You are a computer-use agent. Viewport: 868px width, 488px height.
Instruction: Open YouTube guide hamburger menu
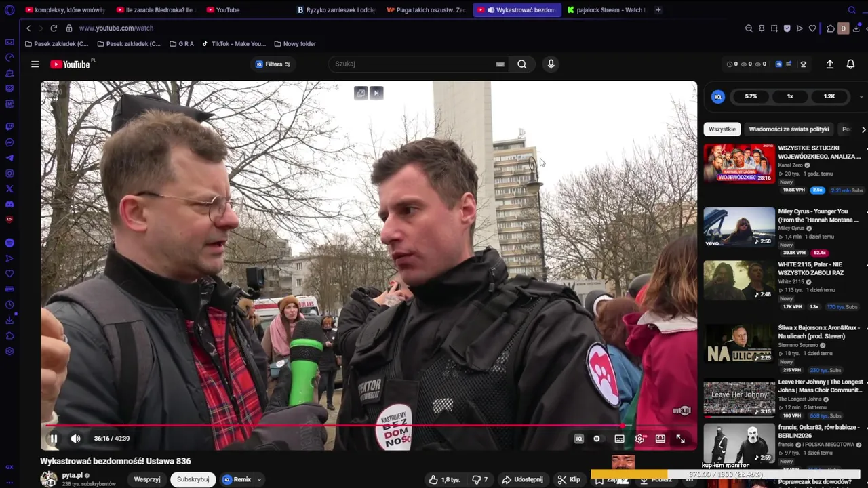[x=35, y=64]
